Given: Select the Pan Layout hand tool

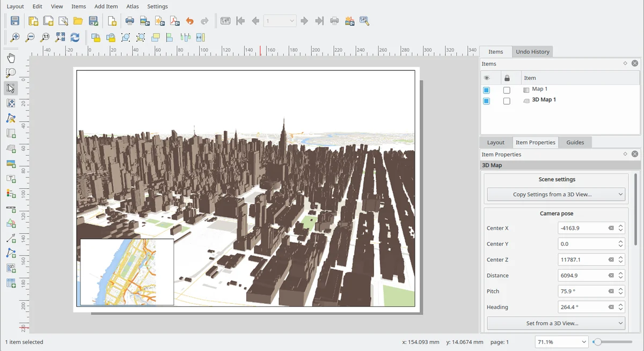Looking at the screenshot, I should (x=11, y=58).
